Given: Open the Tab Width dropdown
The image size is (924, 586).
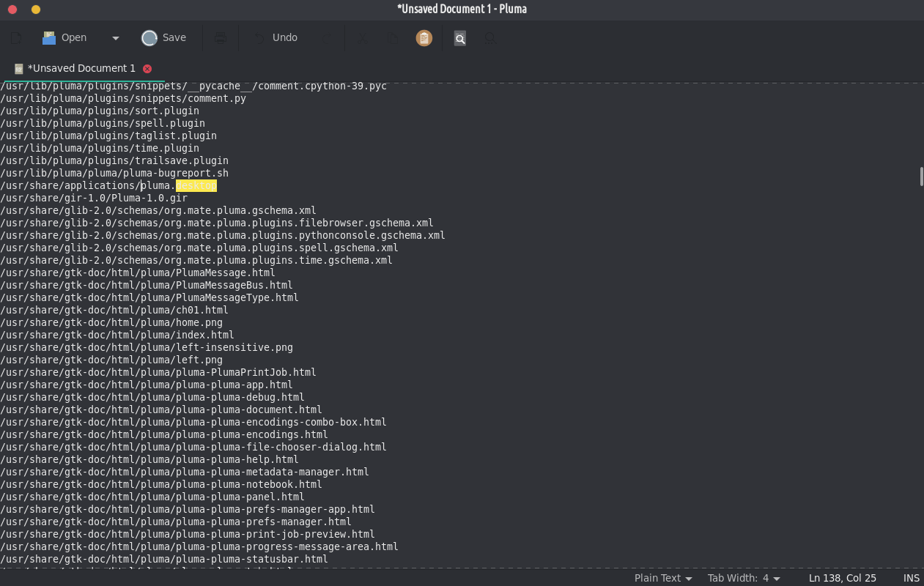Looking at the screenshot, I should (x=743, y=578).
